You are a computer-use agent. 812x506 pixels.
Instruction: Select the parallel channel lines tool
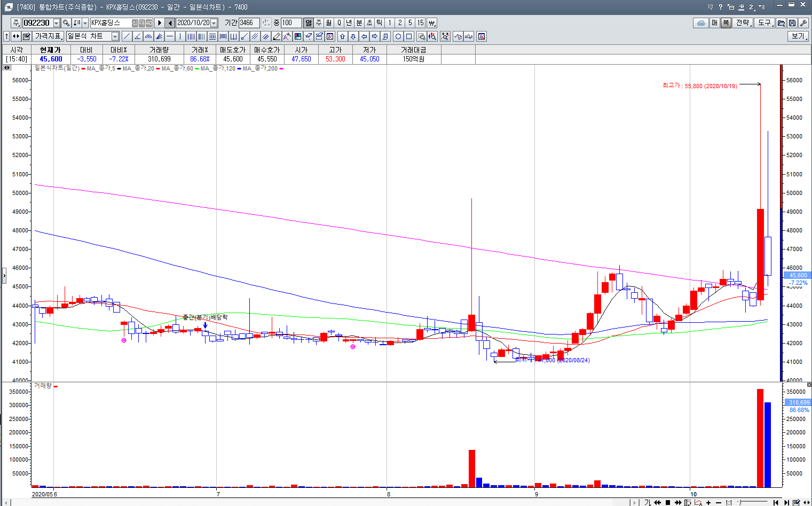click(x=255, y=36)
